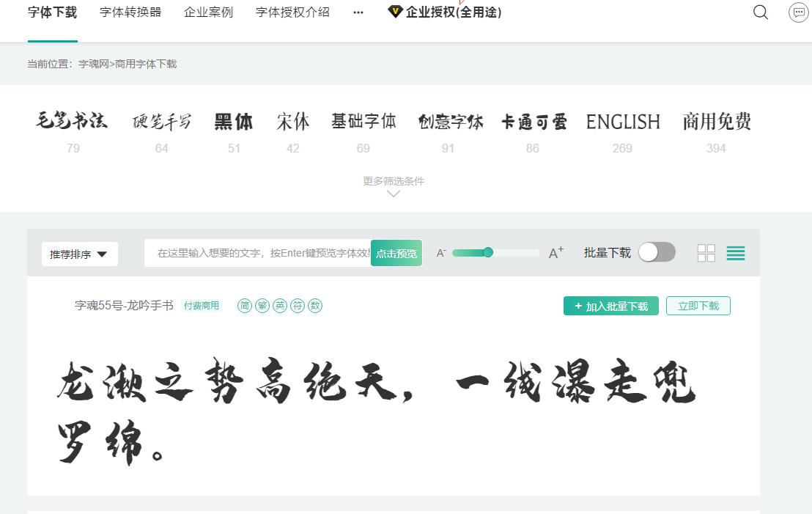Viewport: 812px width, 514px height.
Task: Toggle the 数 numbers badge
Action: coord(314,306)
